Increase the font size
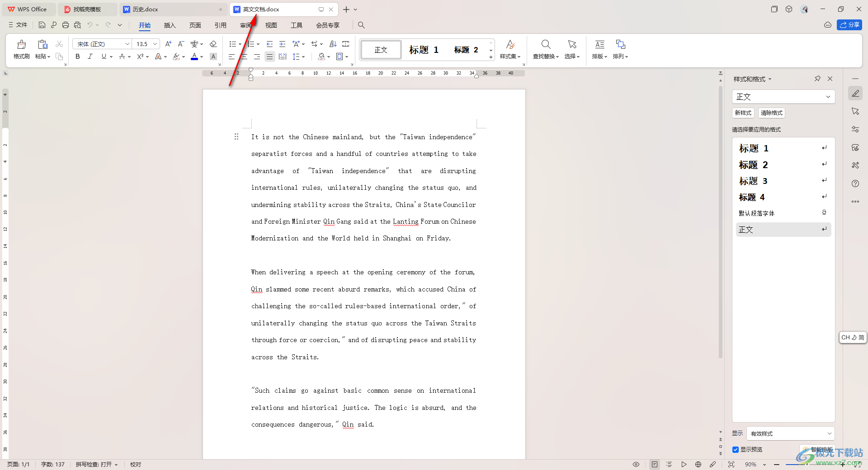 168,44
